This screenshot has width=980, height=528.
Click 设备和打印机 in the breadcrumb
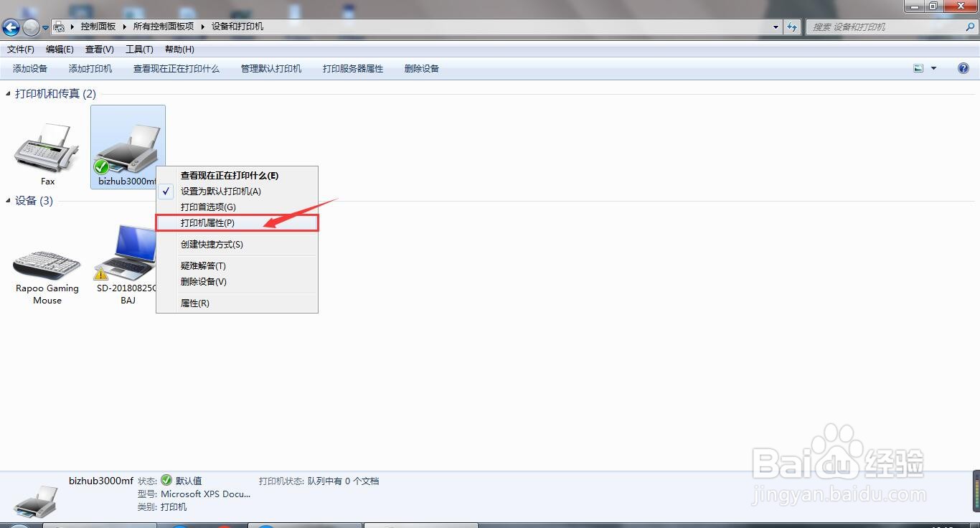[x=237, y=27]
